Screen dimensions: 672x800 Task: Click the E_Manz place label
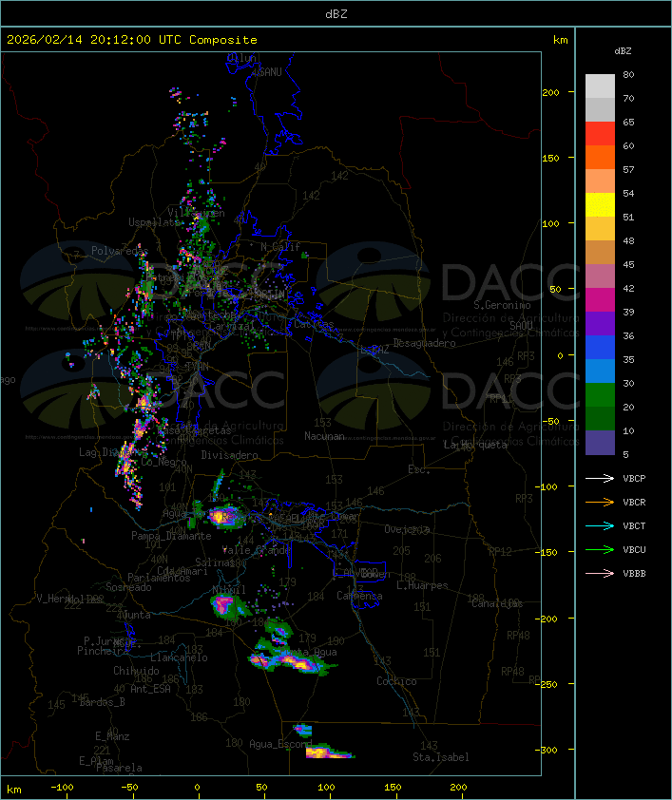112,736
